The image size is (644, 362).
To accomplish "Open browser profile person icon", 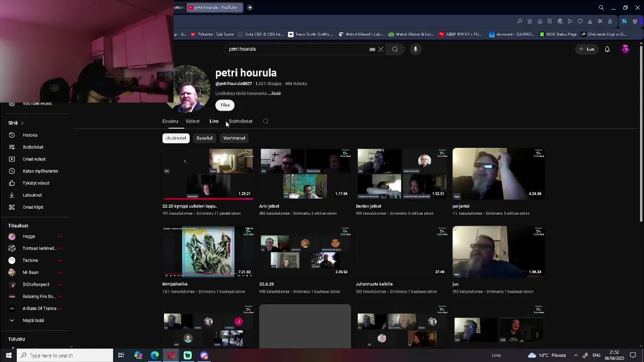I will pos(610,21).
